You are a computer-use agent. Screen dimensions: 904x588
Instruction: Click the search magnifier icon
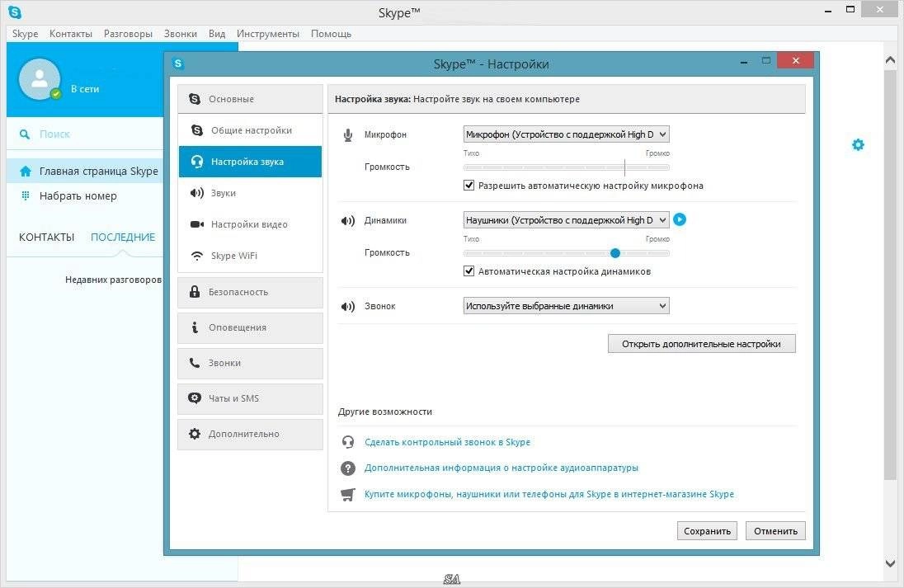[x=25, y=134]
